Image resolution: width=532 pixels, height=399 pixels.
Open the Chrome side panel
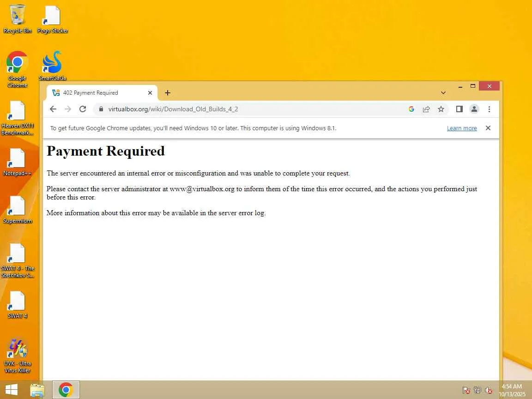(459, 109)
